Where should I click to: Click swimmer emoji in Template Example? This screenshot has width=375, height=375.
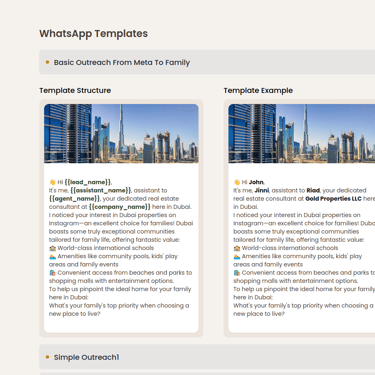point(237,256)
